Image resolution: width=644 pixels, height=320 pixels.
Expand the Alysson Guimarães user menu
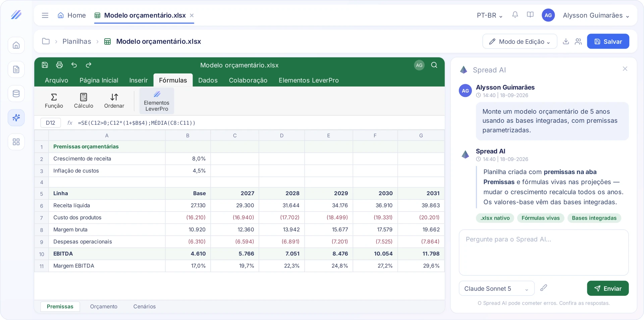pos(596,15)
